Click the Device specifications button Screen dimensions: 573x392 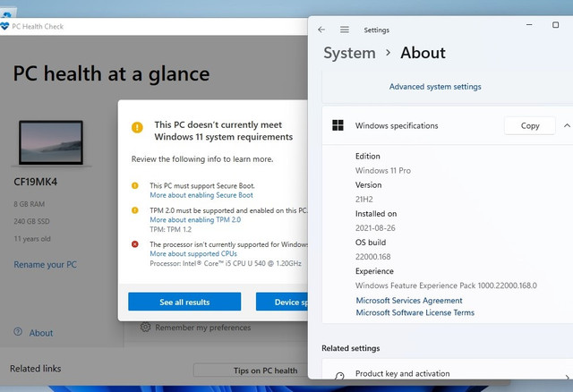[x=282, y=302]
